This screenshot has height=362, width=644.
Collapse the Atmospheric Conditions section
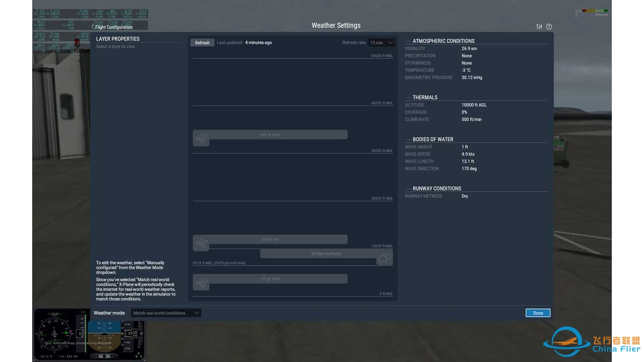point(409,41)
